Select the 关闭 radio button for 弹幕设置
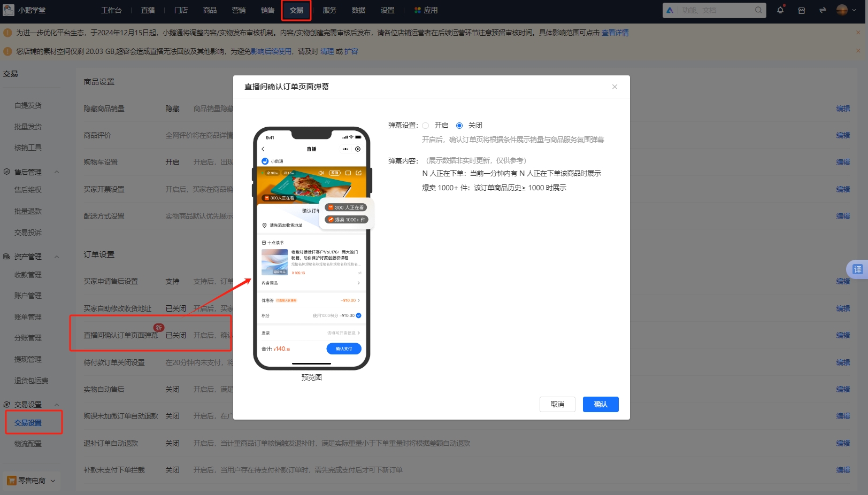 click(x=459, y=125)
